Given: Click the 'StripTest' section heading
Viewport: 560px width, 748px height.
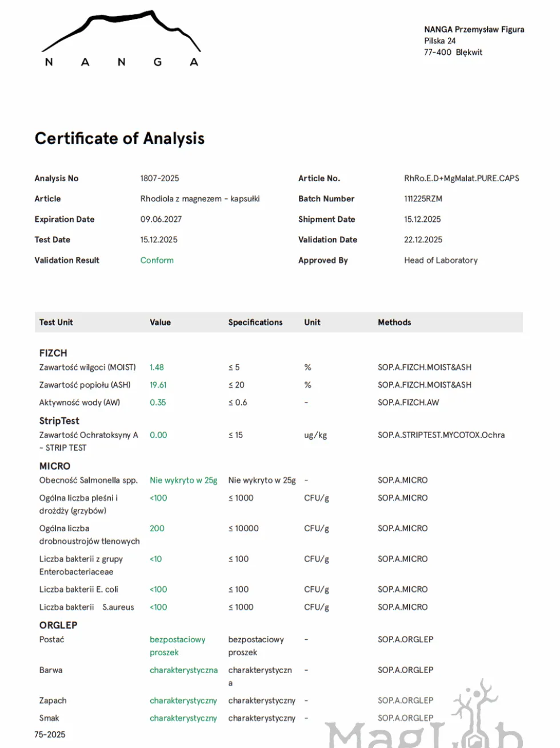Looking at the screenshot, I should tap(59, 421).
